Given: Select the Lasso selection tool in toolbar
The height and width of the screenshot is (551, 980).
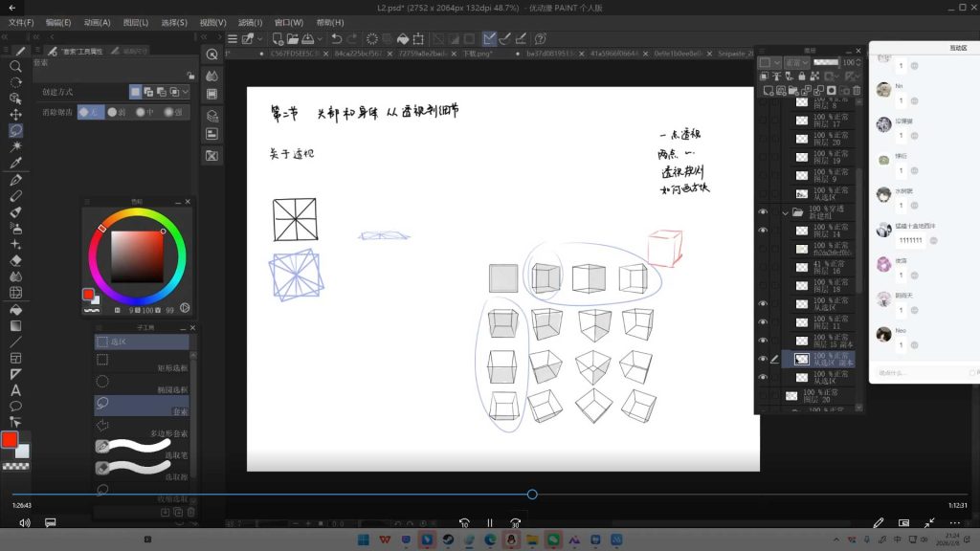Looking at the screenshot, I should [15, 130].
